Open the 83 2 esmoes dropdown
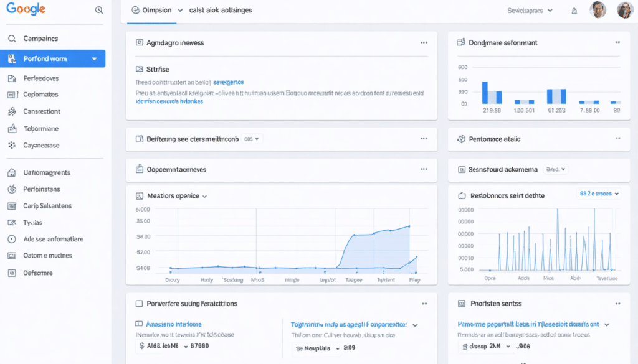 (599, 194)
